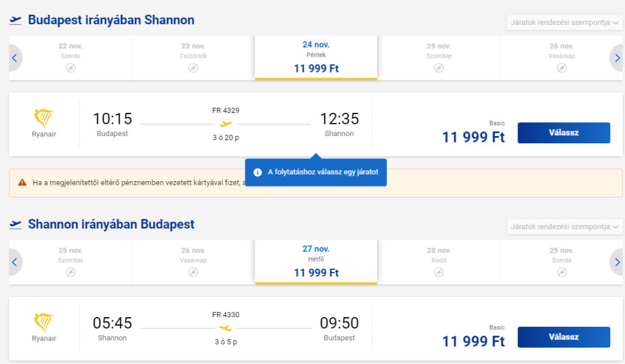Show earlier outbound dates with the left arrow
This screenshot has width=625, height=364.
pyautogui.click(x=15, y=59)
